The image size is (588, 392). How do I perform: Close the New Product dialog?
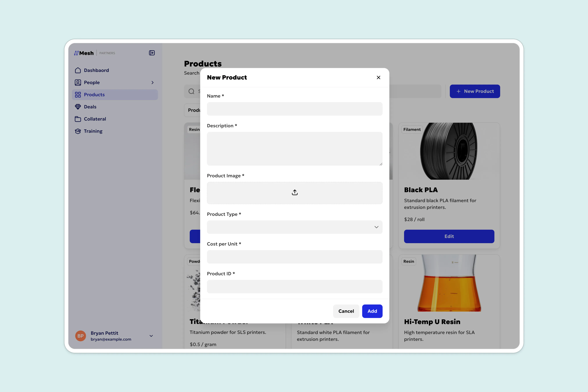(378, 78)
